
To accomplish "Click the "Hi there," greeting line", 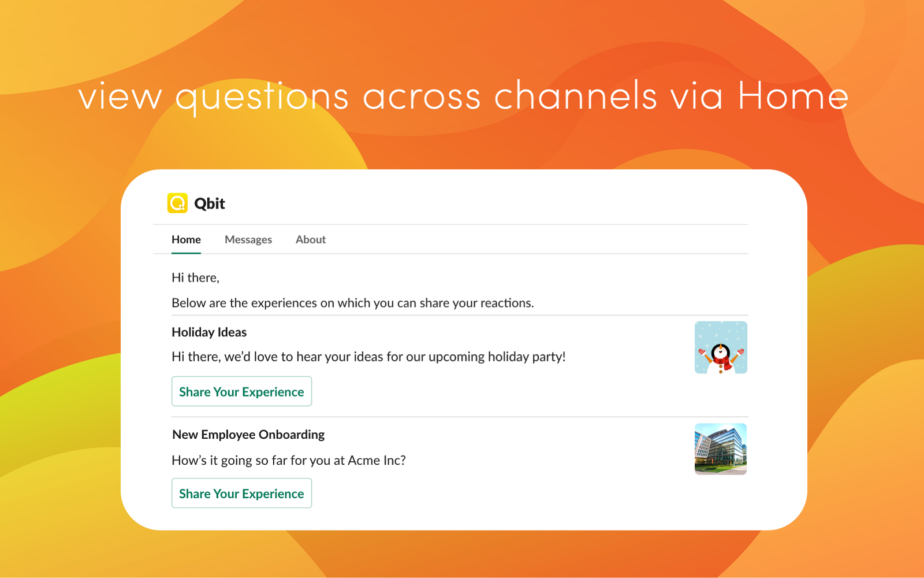I will pyautogui.click(x=195, y=277).
